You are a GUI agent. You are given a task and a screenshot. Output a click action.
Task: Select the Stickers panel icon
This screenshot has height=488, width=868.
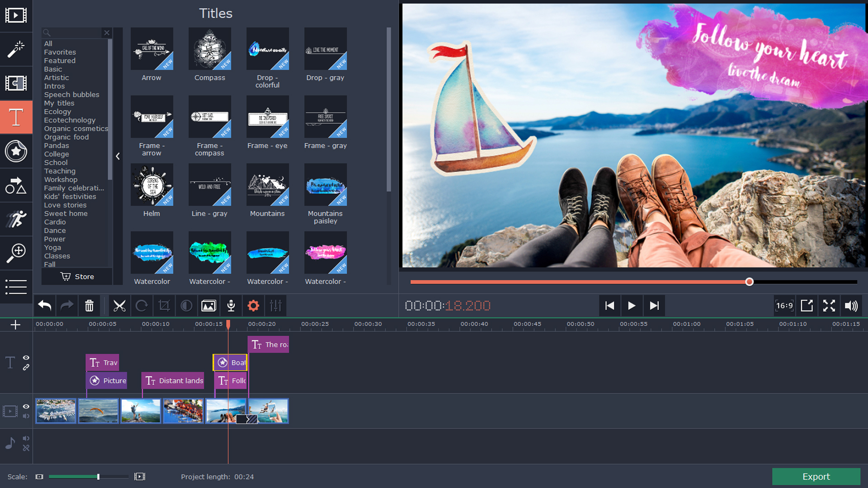(16, 151)
